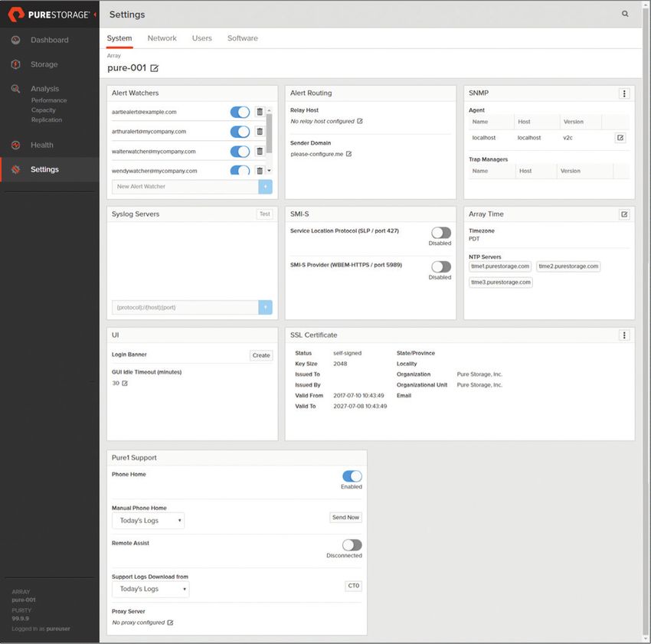The height and width of the screenshot is (644, 651).
Task: Click Send Now for phone home
Action: tap(345, 518)
